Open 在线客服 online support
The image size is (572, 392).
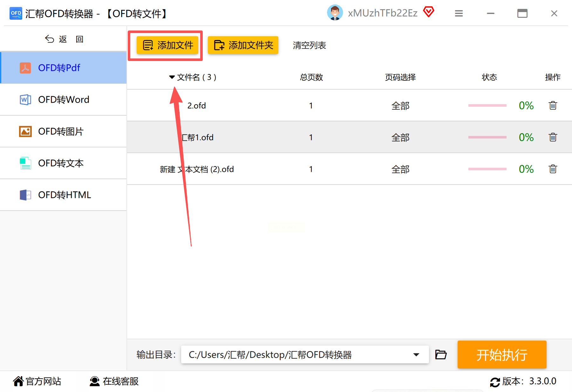(114, 381)
